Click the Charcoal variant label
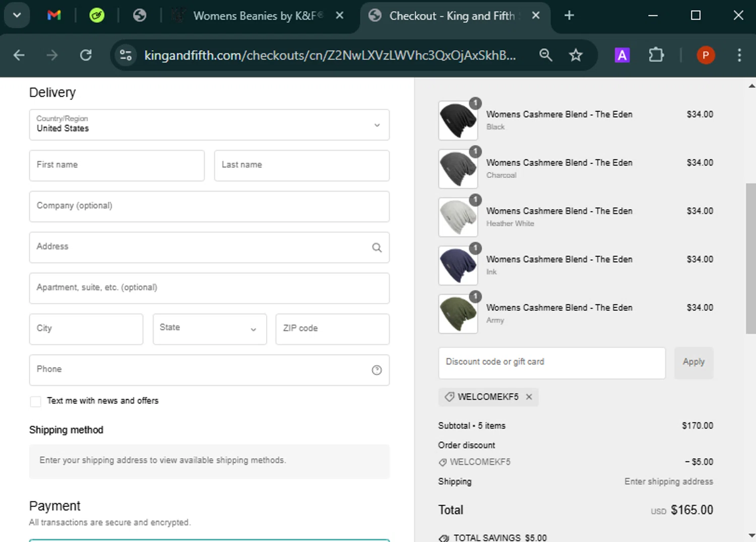Screen dimensions: 756x542 pyautogui.click(x=501, y=175)
